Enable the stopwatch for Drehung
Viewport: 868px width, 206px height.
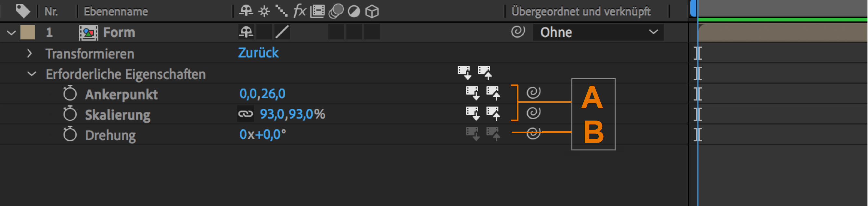[x=70, y=134]
